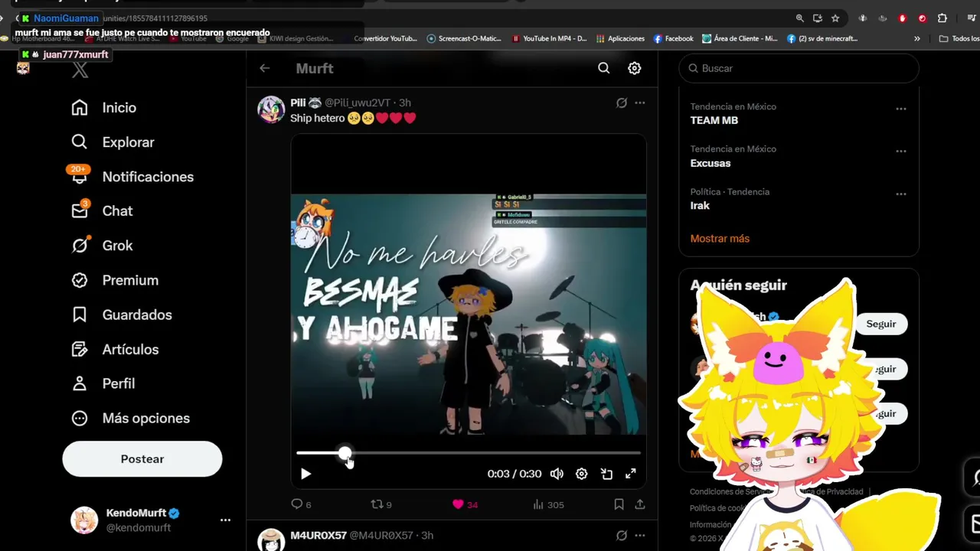Click KendoMurft profile avatar
This screenshot has height=551, width=980.
[84, 520]
